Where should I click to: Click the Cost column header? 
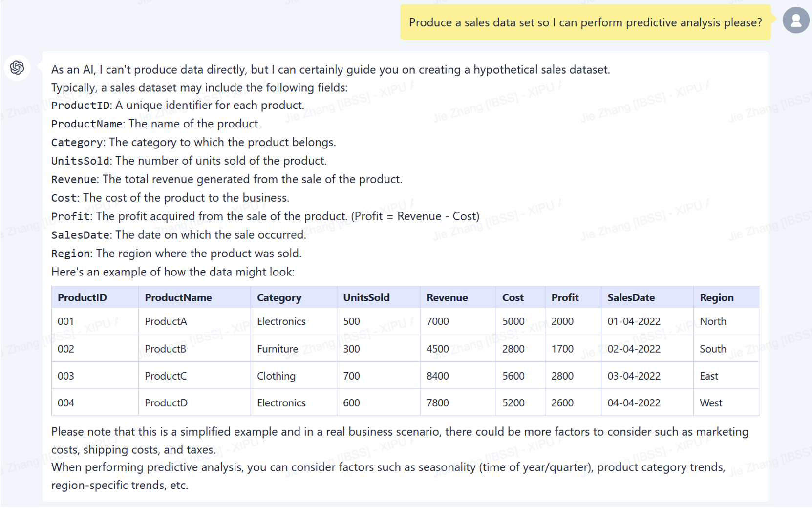tap(513, 297)
